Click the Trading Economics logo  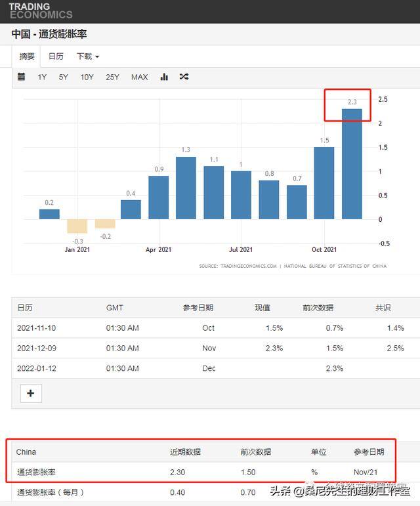pyautogui.click(x=41, y=11)
